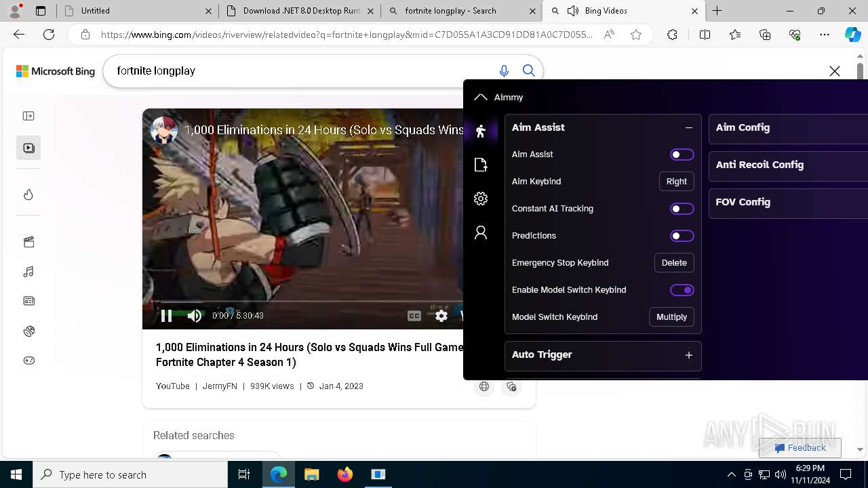The height and width of the screenshot is (488, 868).
Task: Expand the FOV Config panel
Action: pyautogui.click(x=788, y=202)
